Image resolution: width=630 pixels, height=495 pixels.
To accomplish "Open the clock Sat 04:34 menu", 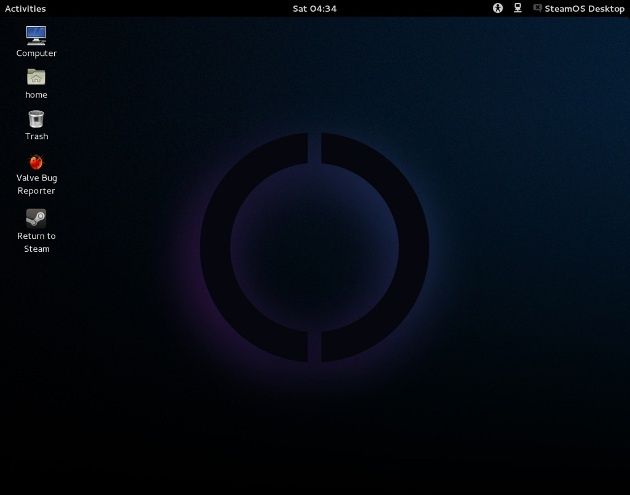I will coord(315,8).
